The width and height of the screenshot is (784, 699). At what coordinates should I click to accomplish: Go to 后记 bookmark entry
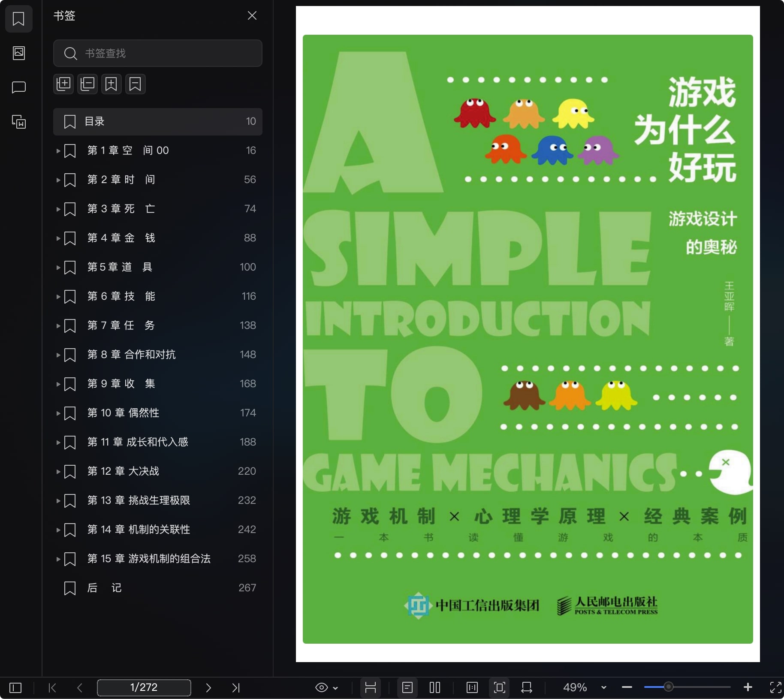[x=158, y=588]
